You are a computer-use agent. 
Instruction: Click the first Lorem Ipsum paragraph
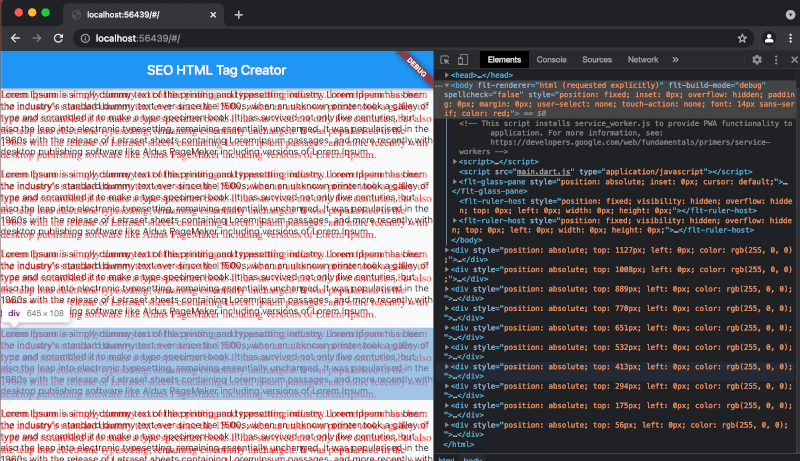pos(217,124)
